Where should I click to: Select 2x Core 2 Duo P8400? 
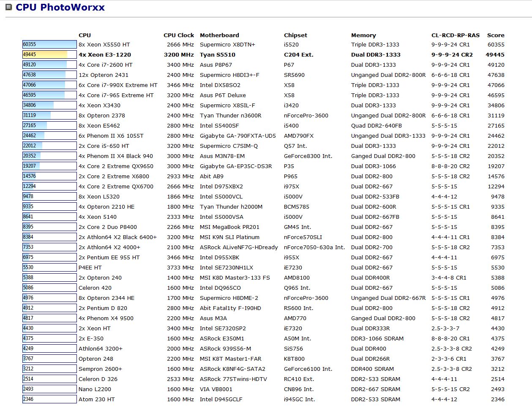coord(108,227)
